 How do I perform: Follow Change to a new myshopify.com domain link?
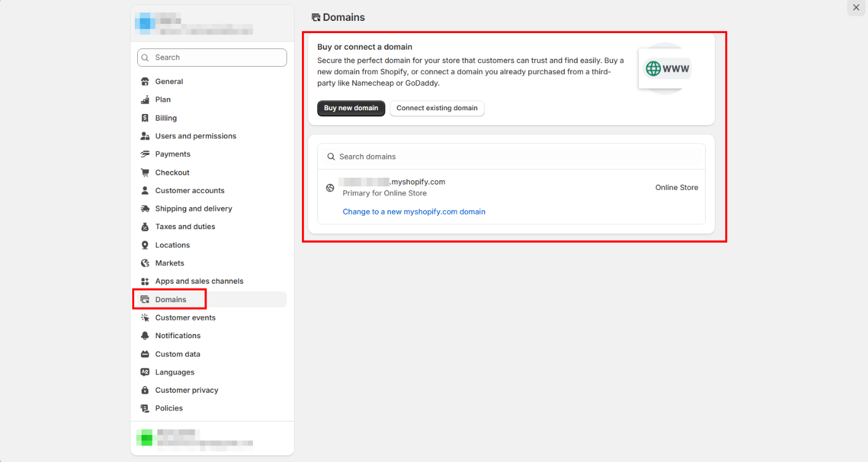click(x=413, y=212)
